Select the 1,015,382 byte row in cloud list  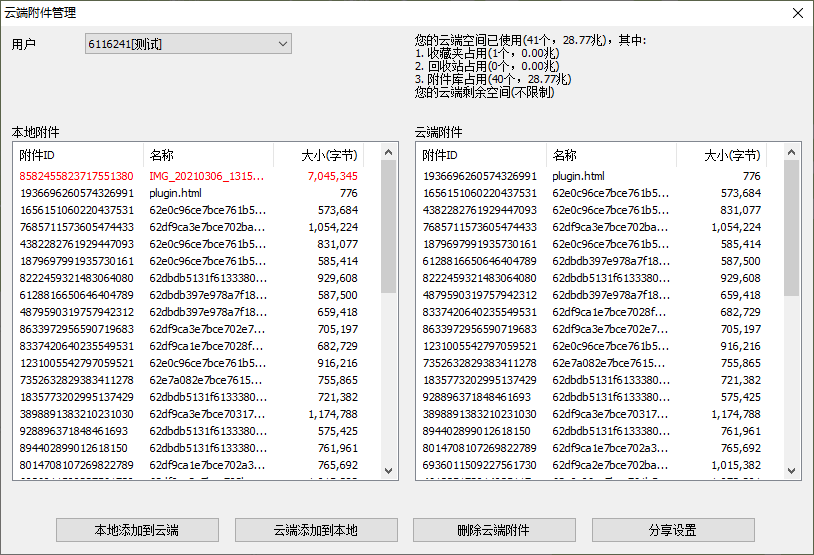(x=599, y=465)
